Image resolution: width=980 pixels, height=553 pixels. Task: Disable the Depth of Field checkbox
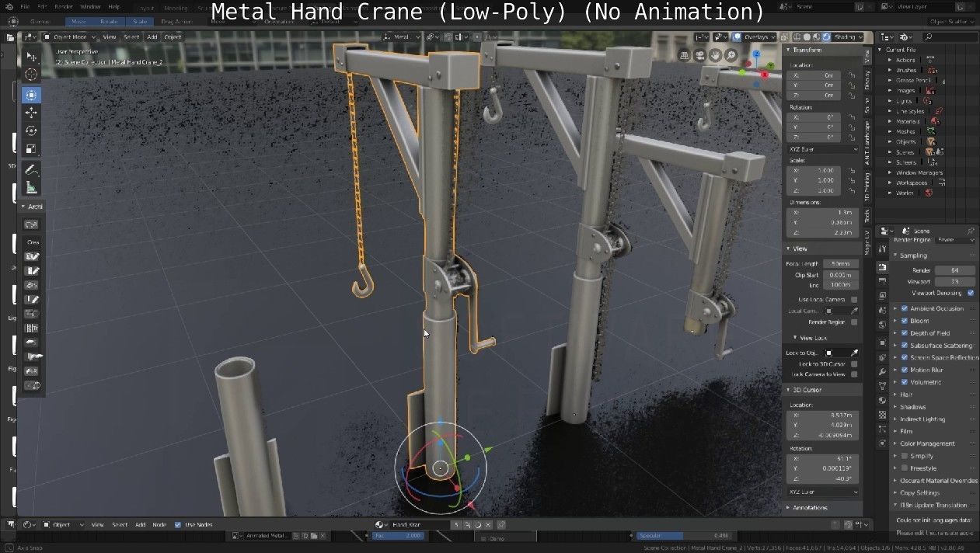[905, 333]
